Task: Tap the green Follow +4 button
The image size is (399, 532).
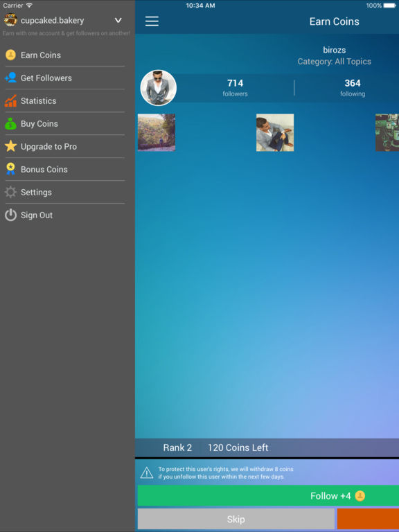Action: [x=268, y=496]
